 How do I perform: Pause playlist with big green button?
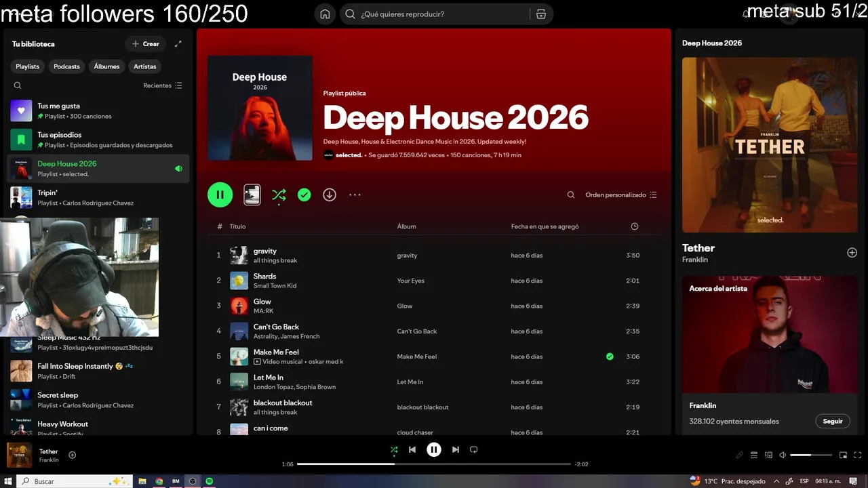(220, 195)
